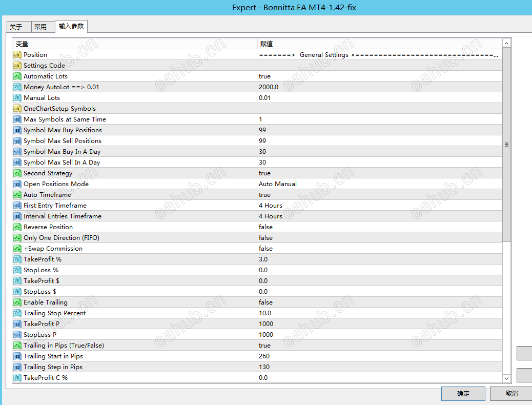This screenshot has height=405, width=532.
Task: Click the 变量 column header
Action: [x=135, y=44]
